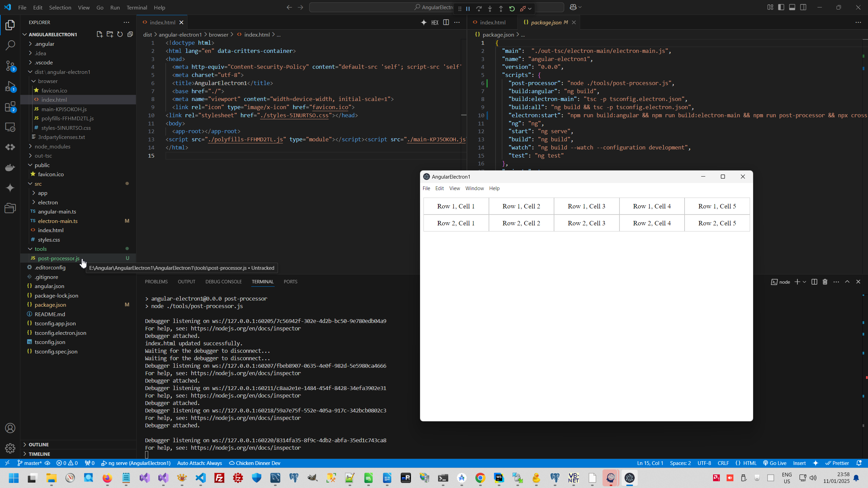The image size is (868, 488).
Task: Kill terminal using trash icon
Action: pyautogui.click(x=825, y=282)
